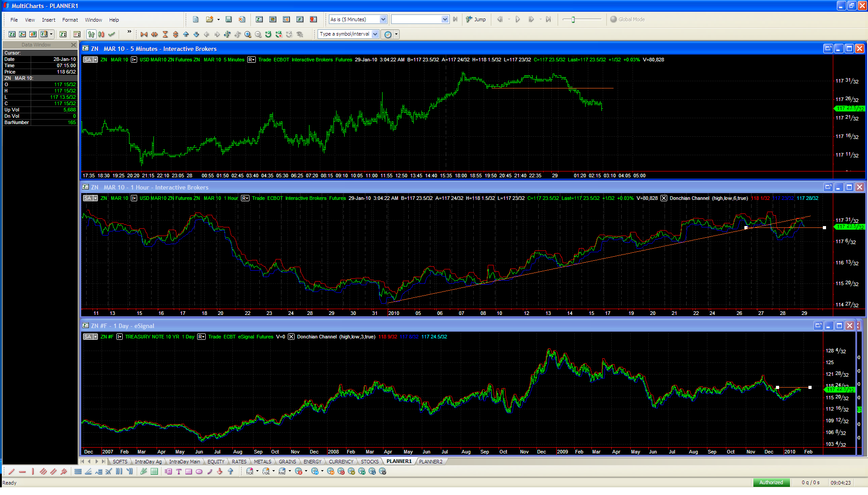Select the blue Arrow Up drawing tool
The image size is (868, 495).
coord(231,472)
